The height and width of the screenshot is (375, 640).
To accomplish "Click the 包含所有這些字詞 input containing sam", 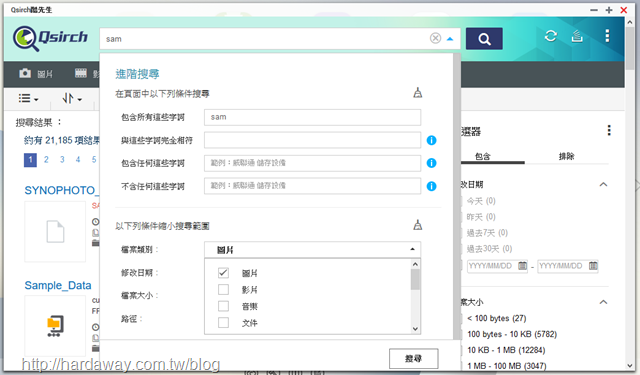I will tap(312, 117).
